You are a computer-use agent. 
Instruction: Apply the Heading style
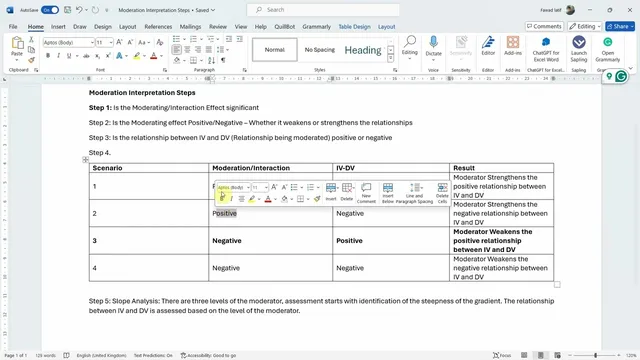363,50
